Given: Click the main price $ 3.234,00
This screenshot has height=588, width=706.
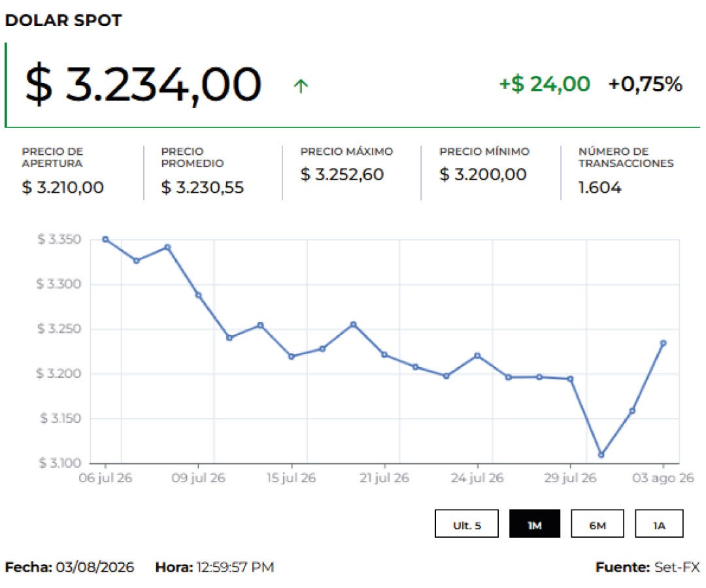Looking at the screenshot, I should pyautogui.click(x=143, y=84).
